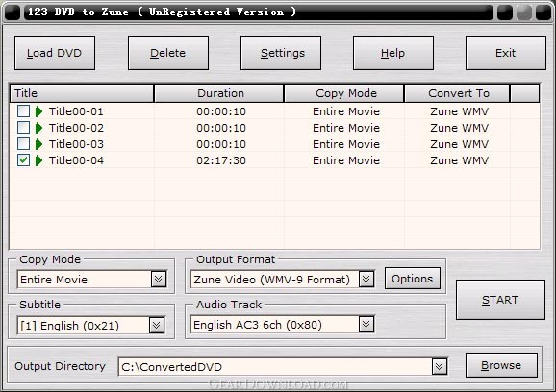Click the title bar icon at the far left
Screen dimensions: 556x392
point(13,12)
